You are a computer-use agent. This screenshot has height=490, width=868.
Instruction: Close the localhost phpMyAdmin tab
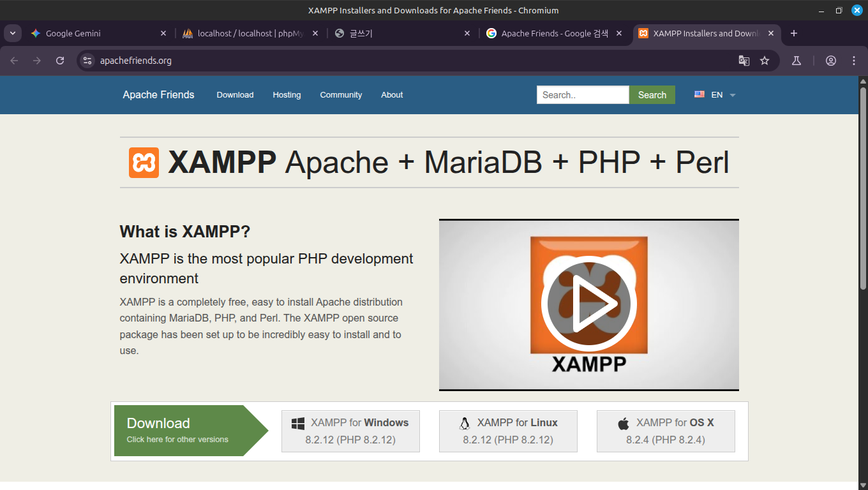click(315, 33)
